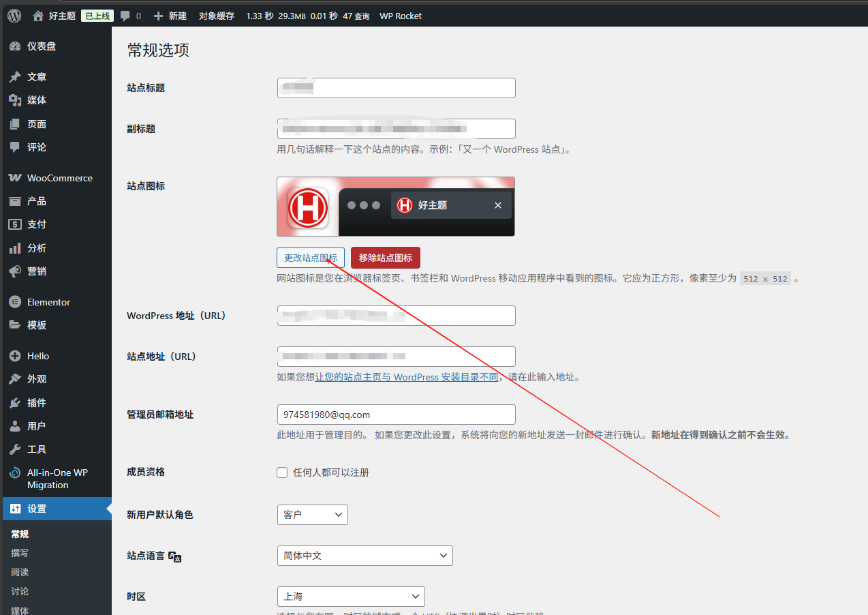Open the 时区 dropdown showing 上海
This screenshot has height=615, width=868.
(x=351, y=597)
